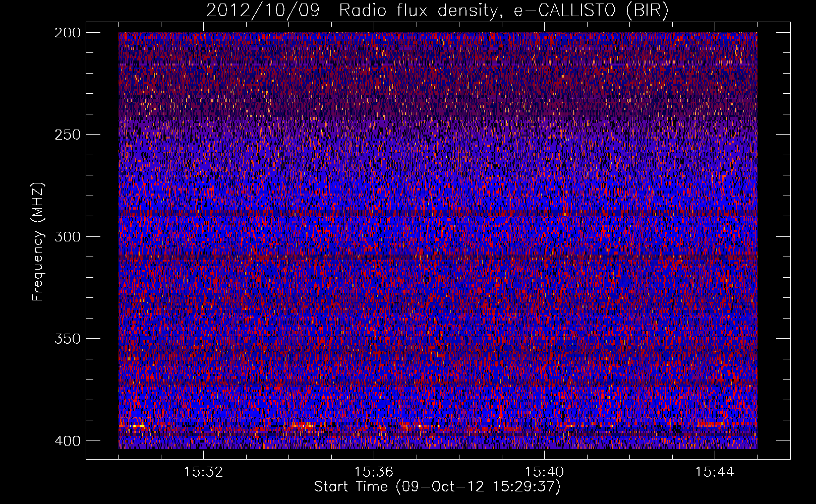Select the 300 frequency tick label
Screen dimensions: 816x504
67,237
